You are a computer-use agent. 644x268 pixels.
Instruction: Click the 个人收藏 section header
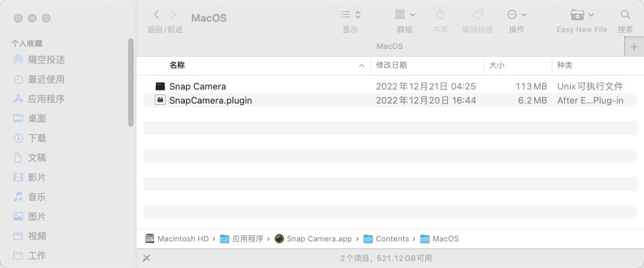coord(27,43)
